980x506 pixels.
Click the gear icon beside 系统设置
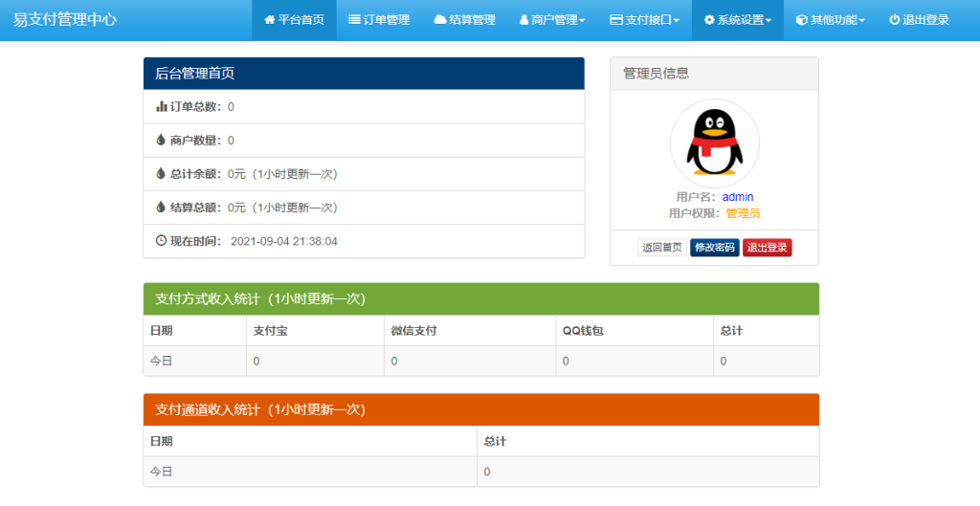[x=709, y=20]
